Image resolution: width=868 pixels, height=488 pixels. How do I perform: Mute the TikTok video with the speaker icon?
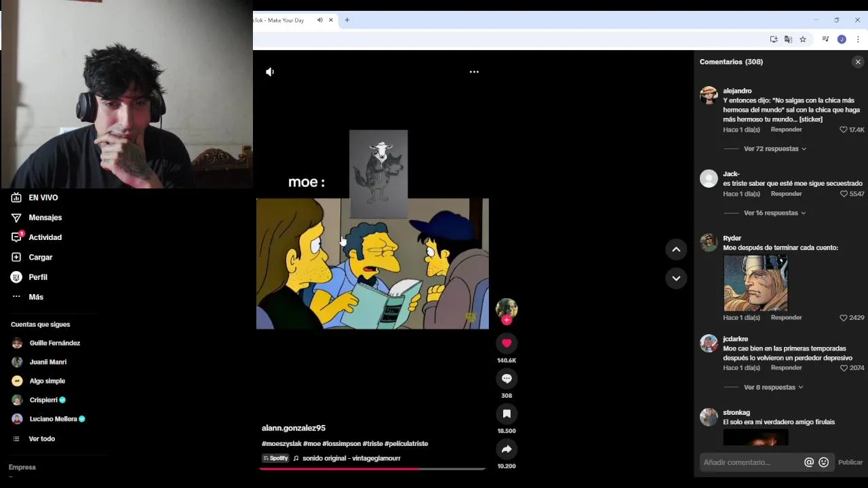pyautogui.click(x=270, y=72)
